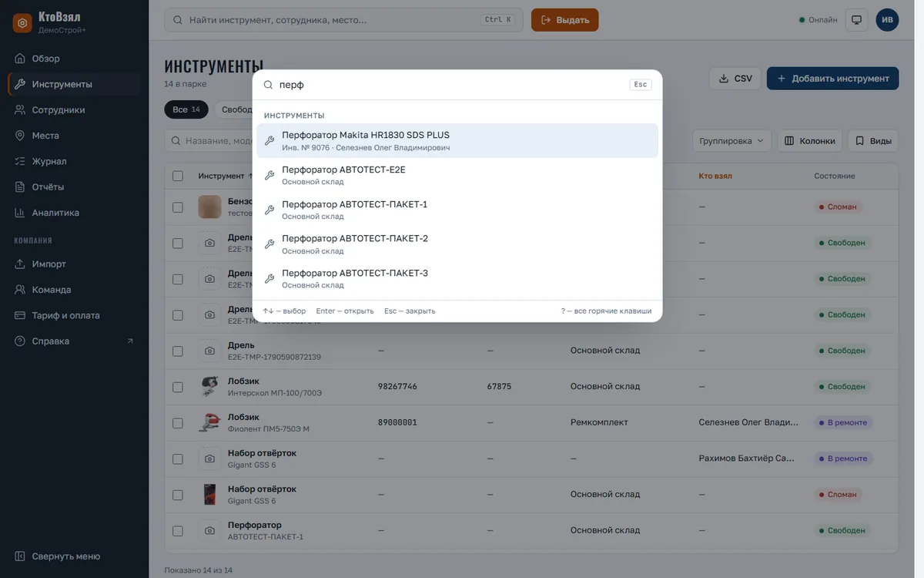Go to Инструменты in the sidebar

point(75,84)
